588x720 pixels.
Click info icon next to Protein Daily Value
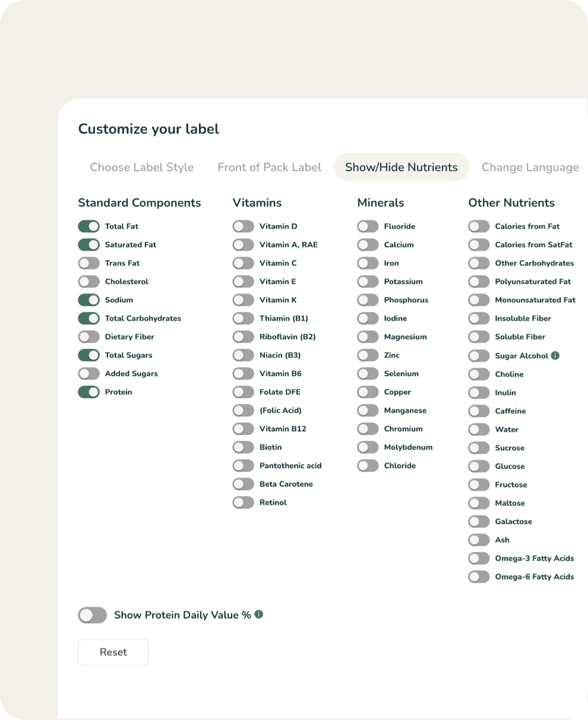(259, 614)
